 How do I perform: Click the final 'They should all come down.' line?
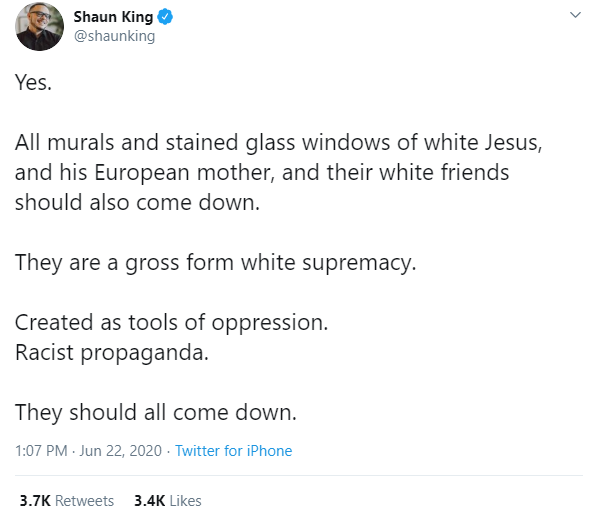156,413
